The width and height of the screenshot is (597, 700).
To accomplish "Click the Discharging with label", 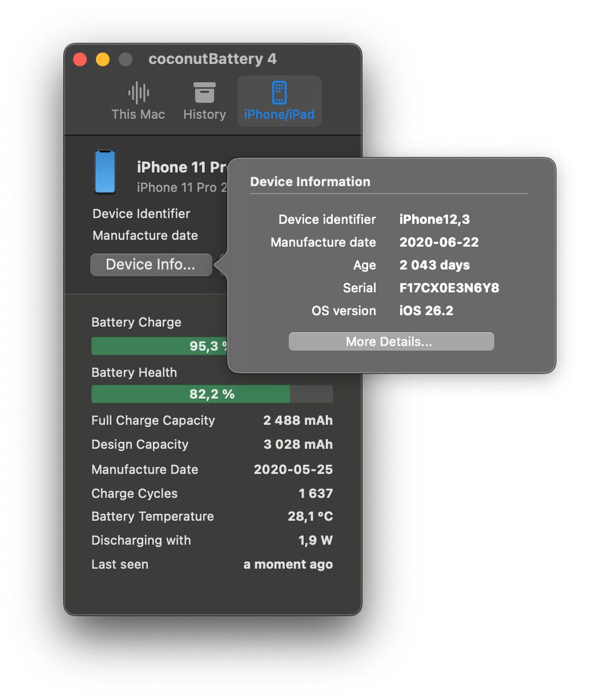I will click(141, 541).
